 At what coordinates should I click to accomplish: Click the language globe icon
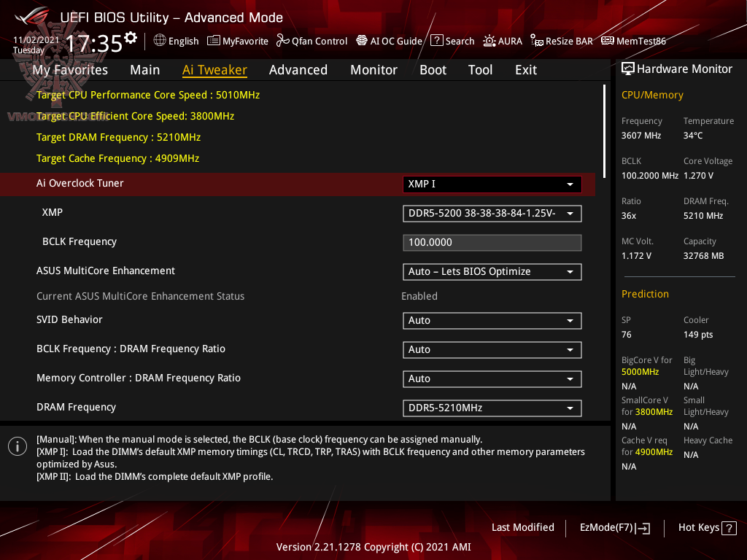point(160,41)
